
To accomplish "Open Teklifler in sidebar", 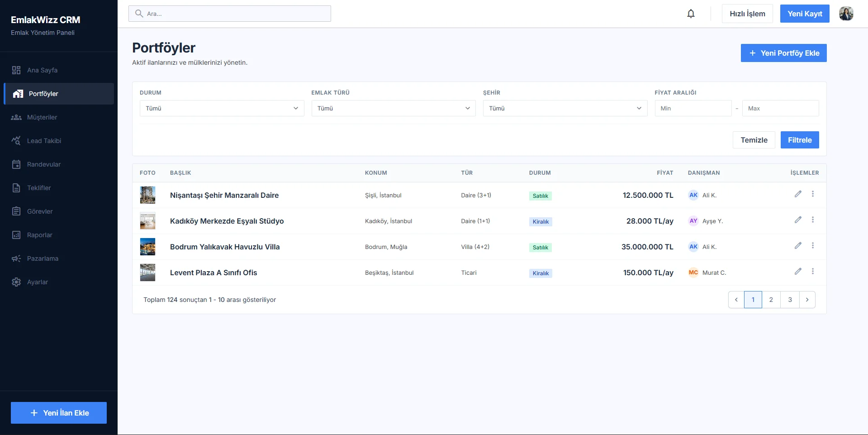I will click(x=59, y=188).
